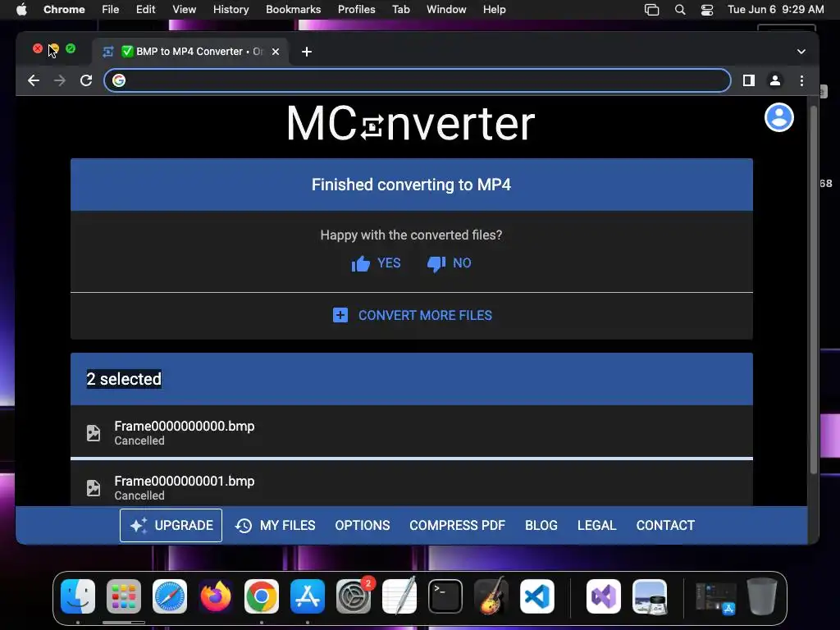Open the blue user account avatar icon
This screenshot has height=630, width=840.
coord(778,117)
